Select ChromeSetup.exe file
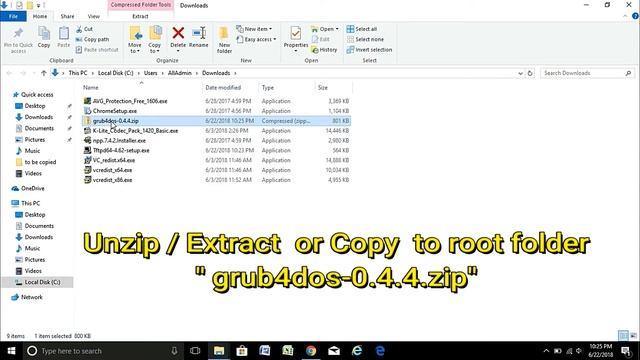The height and width of the screenshot is (360, 640). [x=115, y=111]
